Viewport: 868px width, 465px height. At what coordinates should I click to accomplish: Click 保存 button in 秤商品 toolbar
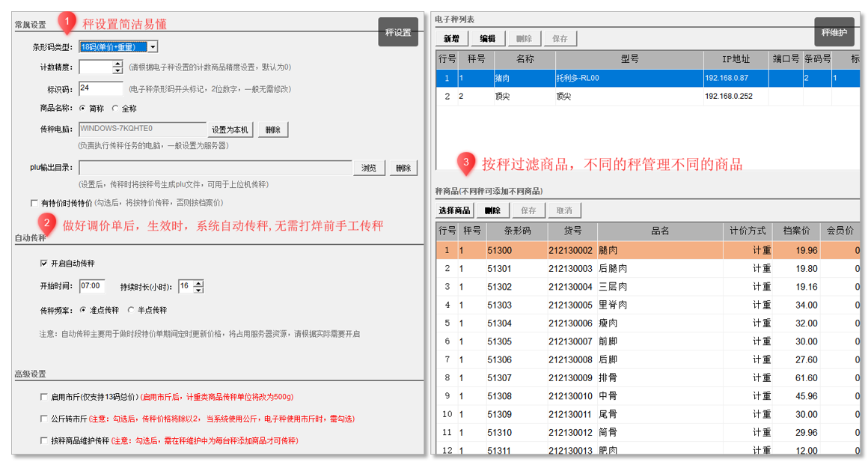tap(529, 210)
